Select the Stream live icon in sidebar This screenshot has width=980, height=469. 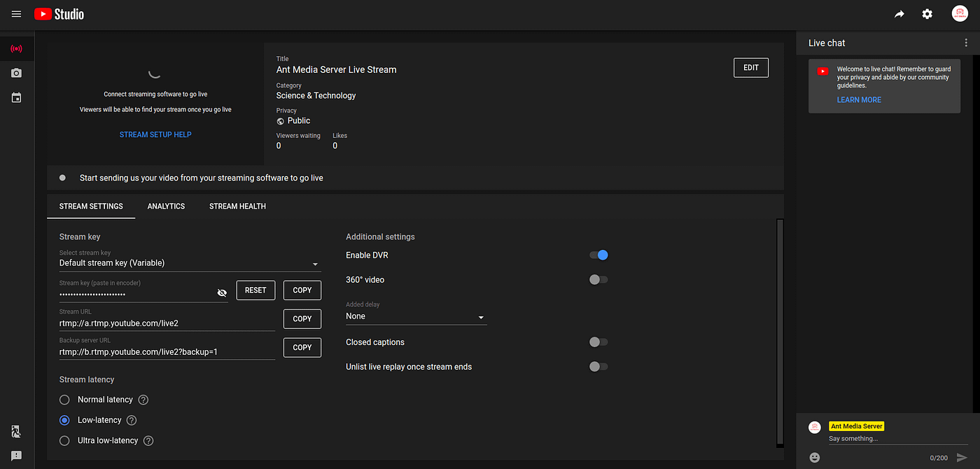[x=17, y=49]
